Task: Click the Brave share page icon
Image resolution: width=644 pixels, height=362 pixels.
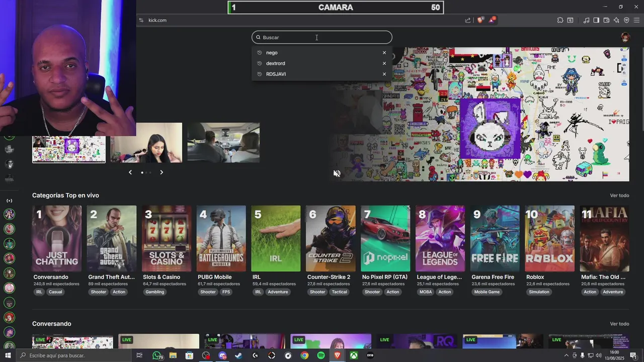Action: pyautogui.click(x=468, y=20)
